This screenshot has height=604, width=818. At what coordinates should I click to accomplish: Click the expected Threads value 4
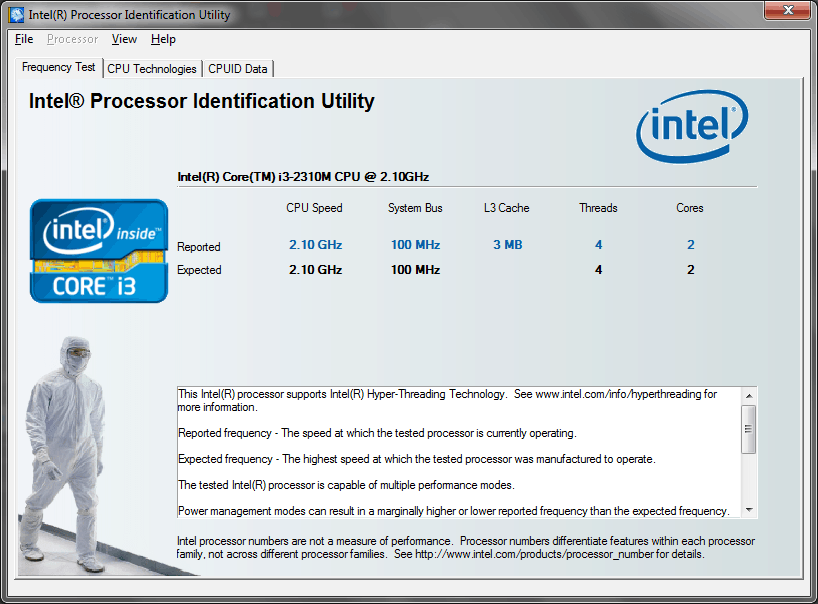click(598, 270)
